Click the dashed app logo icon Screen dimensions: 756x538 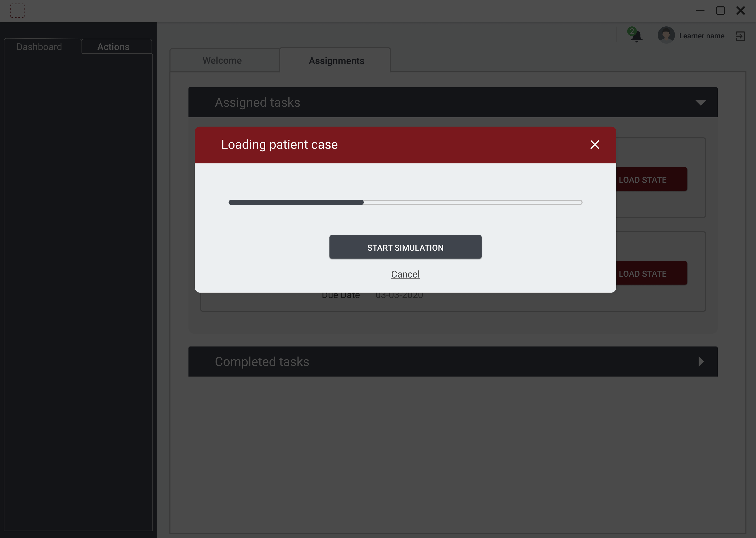coord(18,11)
